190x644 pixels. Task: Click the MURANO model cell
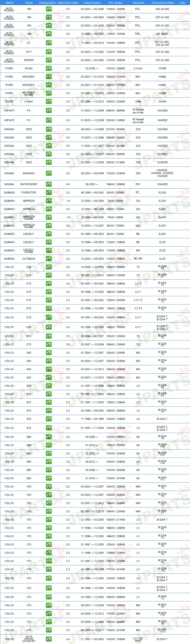pyautogui.click(x=29, y=173)
